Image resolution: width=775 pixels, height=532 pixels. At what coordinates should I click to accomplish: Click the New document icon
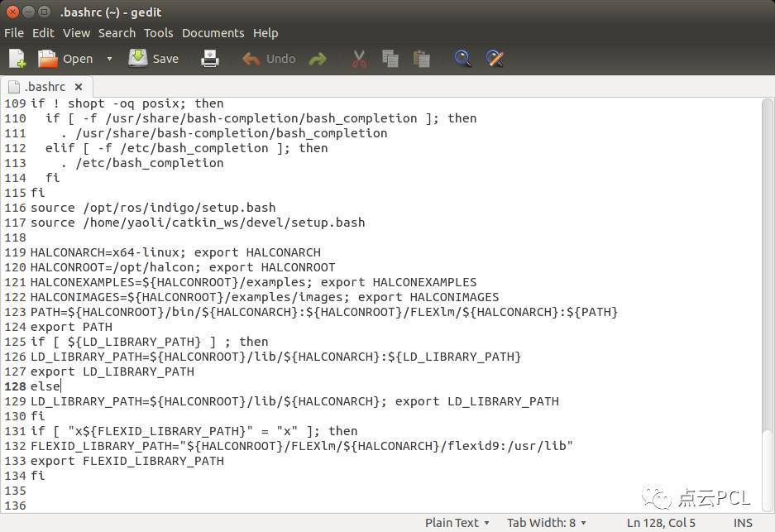tap(17, 59)
